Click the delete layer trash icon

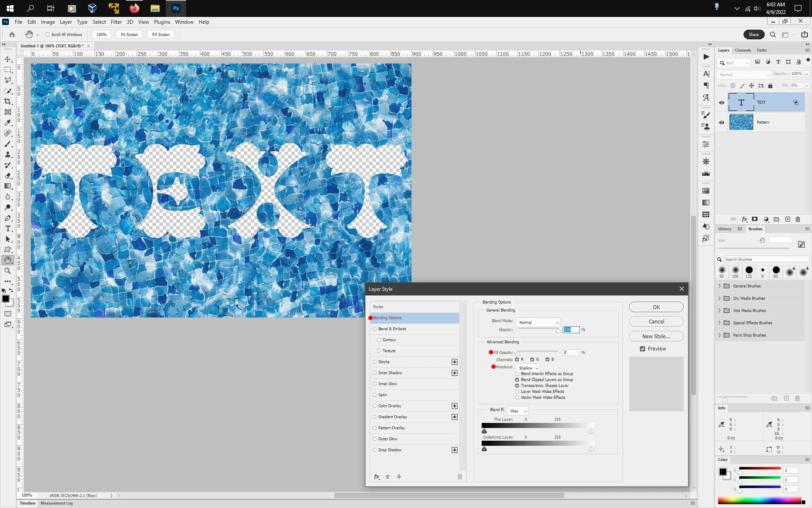coord(798,219)
